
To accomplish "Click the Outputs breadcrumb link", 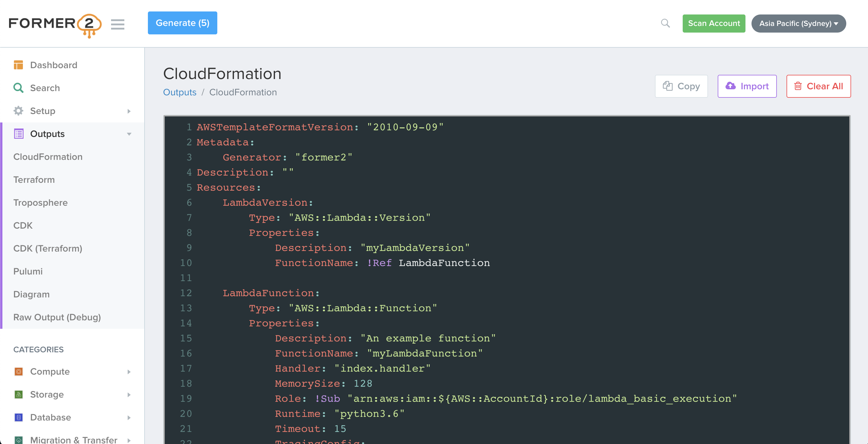I will click(x=179, y=92).
